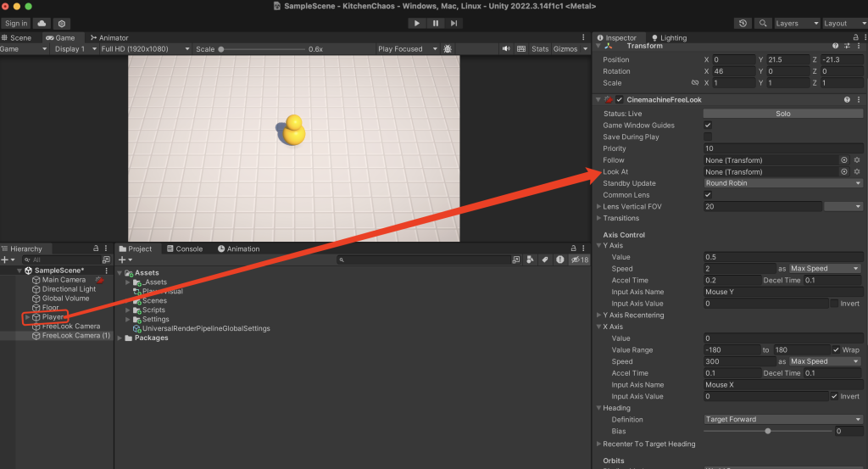Screen dimensions: 868x469
Task: Click the Pause button in the toolbar
Action: pos(435,23)
